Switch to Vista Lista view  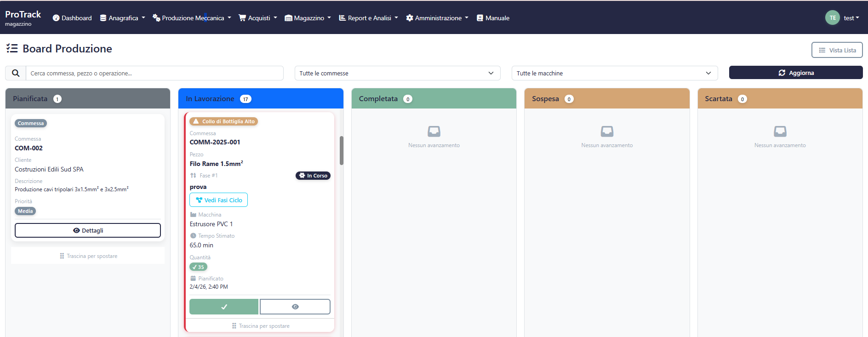(837, 50)
